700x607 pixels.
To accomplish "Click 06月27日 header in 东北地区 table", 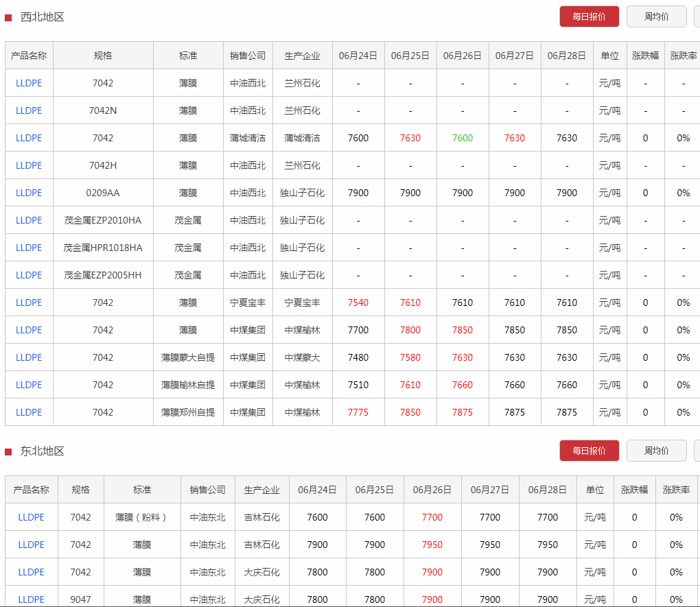I will click(x=490, y=490).
